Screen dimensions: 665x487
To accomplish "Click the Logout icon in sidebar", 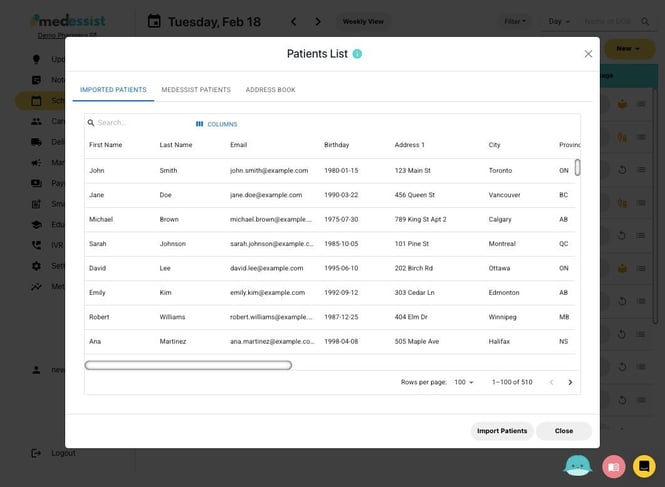I will (x=37, y=453).
